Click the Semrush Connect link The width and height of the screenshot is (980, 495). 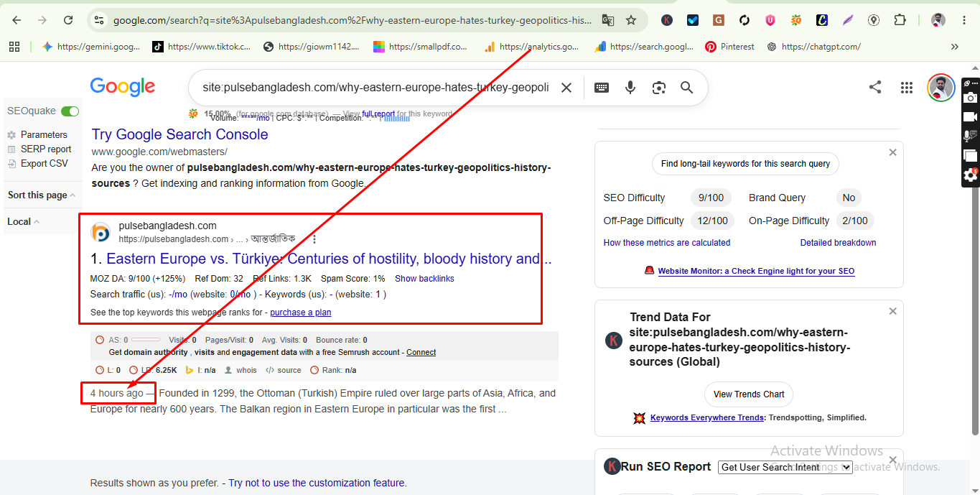coord(421,353)
